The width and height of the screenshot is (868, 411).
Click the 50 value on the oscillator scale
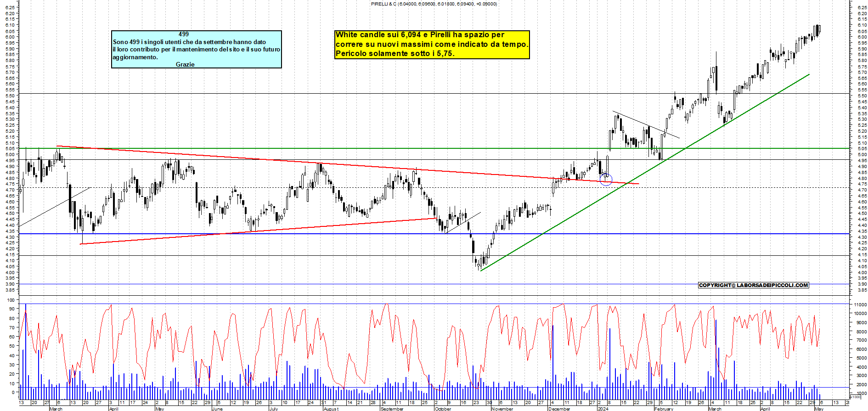pyautogui.click(x=12, y=346)
